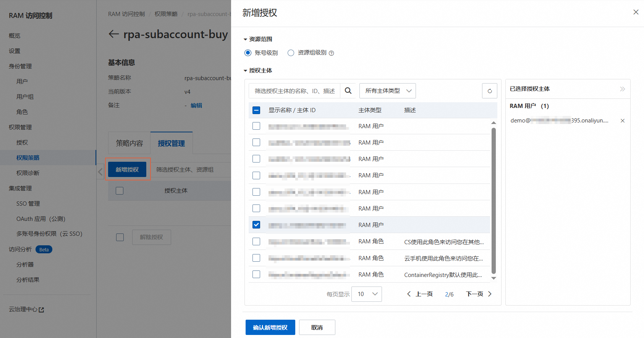Close the 新增授权 panel with the X icon
644x338 pixels.
tap(636, 12)
